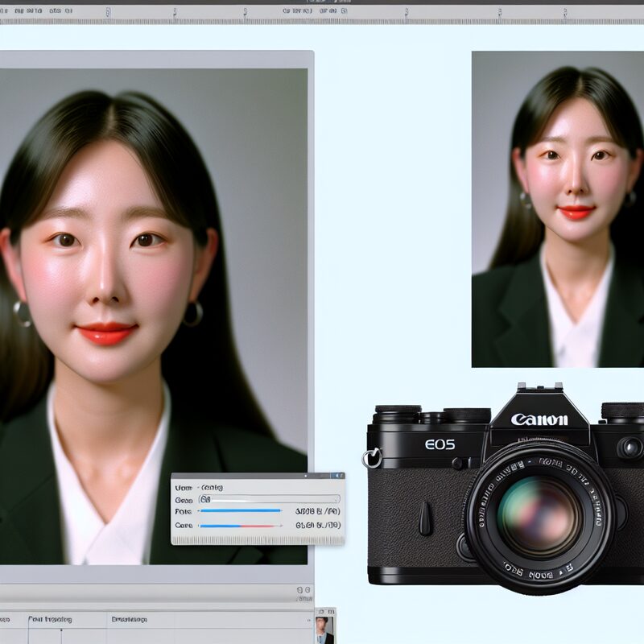
Task: Click the strap ring on the camera's left side
Action: tap(372, 459)
